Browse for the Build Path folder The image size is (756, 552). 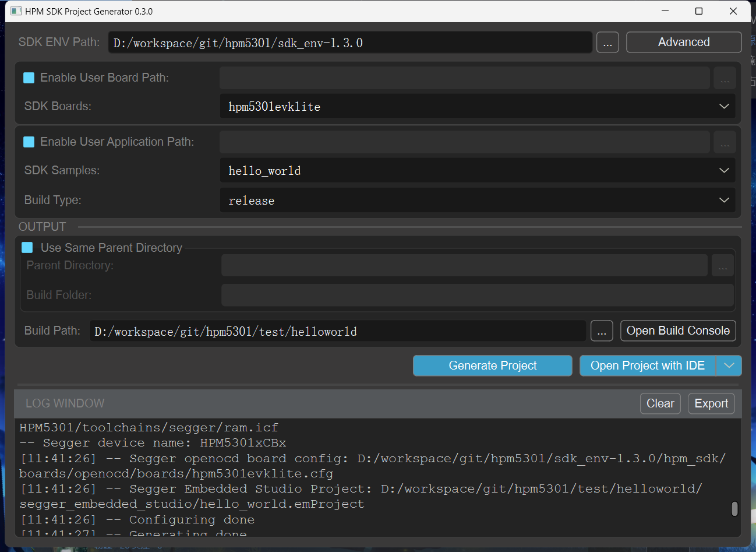pyautogui.click(x=602, y=331)
